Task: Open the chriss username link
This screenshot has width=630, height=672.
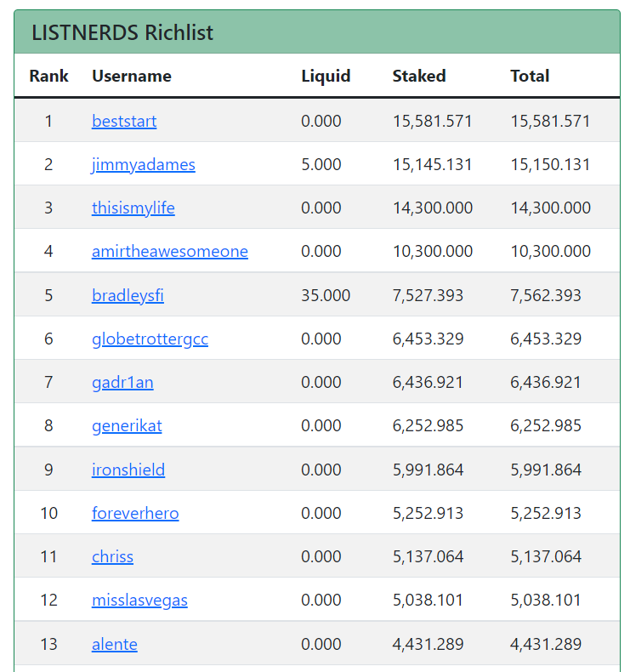Action: point(112,556)
